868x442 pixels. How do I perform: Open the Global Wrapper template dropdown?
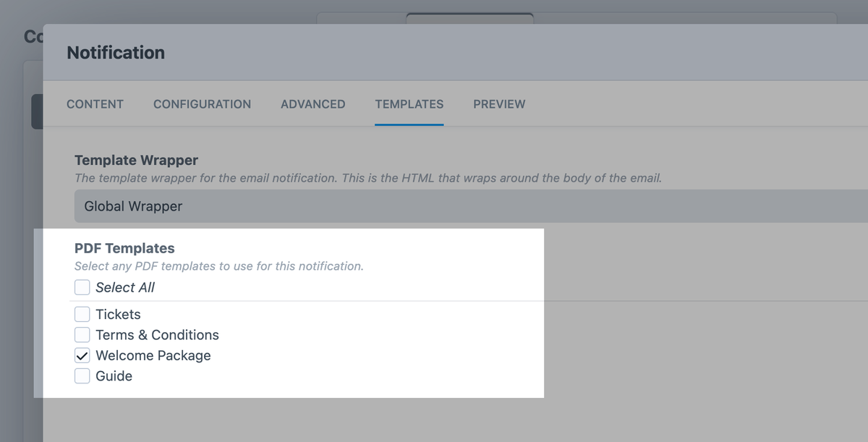pos(471,206)
